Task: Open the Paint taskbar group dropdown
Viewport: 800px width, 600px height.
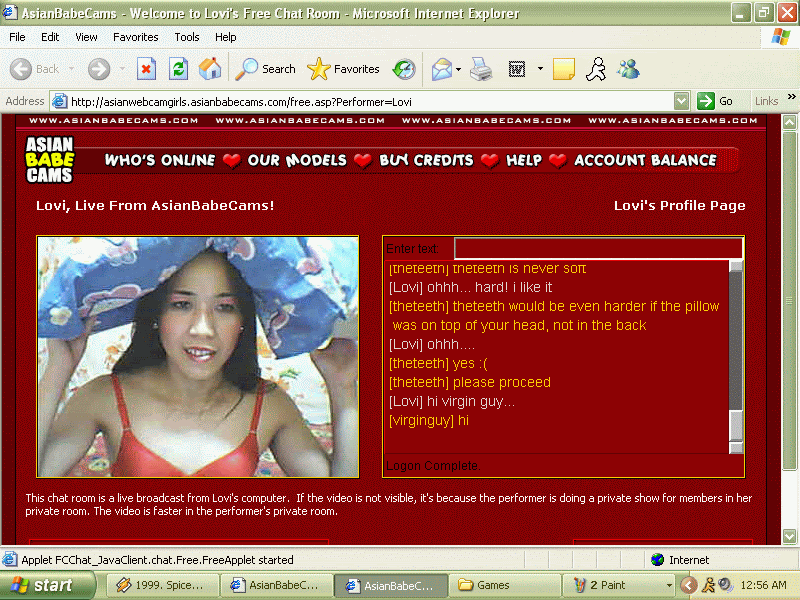Action: click(669, 585)
